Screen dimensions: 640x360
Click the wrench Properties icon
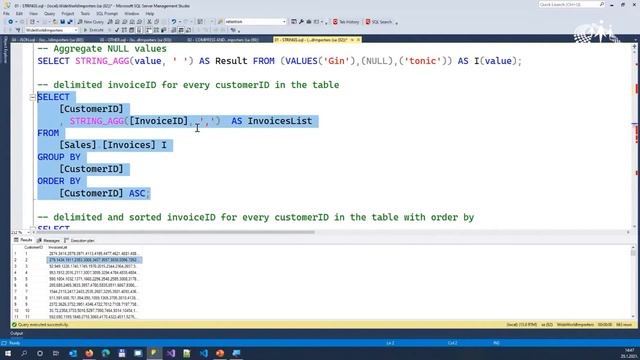(x=301, y=22)
